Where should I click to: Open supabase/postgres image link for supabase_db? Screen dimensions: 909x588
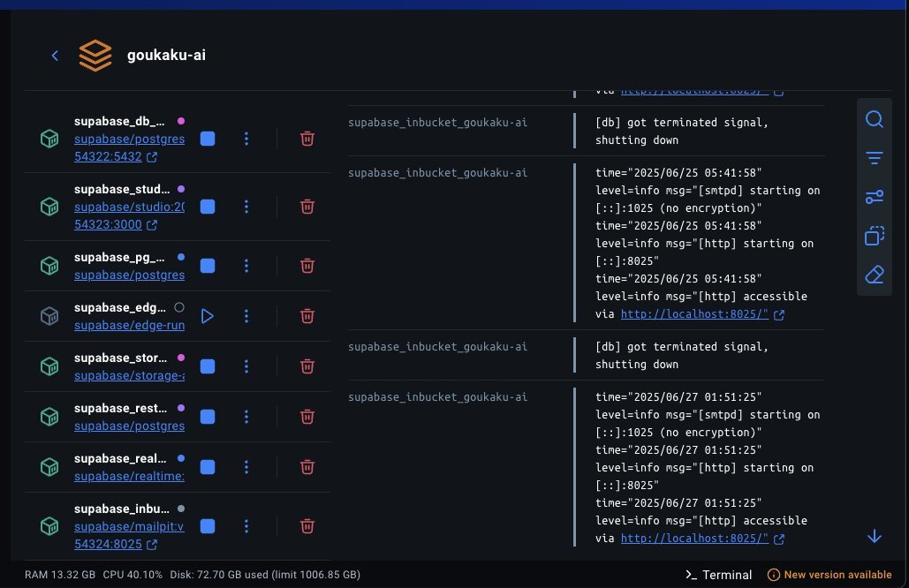[x=129, y=139]
